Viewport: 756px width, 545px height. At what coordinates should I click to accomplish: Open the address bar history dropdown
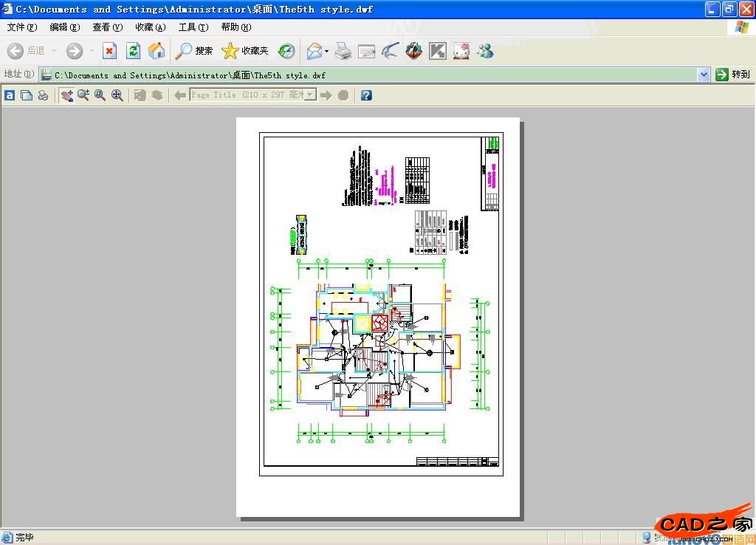tap(704, 75)
